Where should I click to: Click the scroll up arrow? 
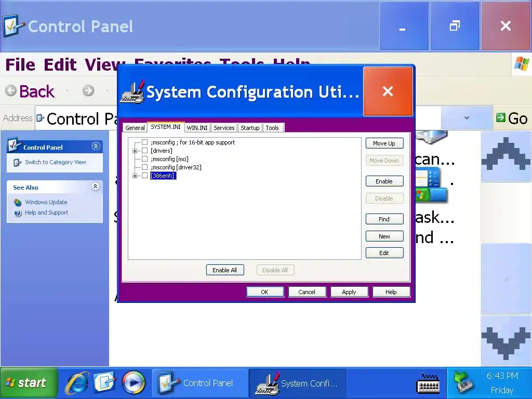pyautogui.click(x=506, y=156)
